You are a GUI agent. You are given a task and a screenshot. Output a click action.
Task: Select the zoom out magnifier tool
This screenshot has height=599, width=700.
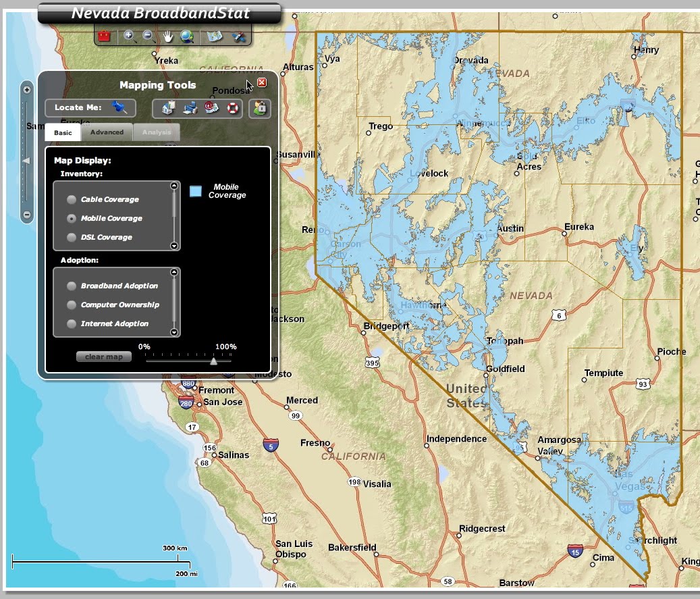(x=149, y=36)
